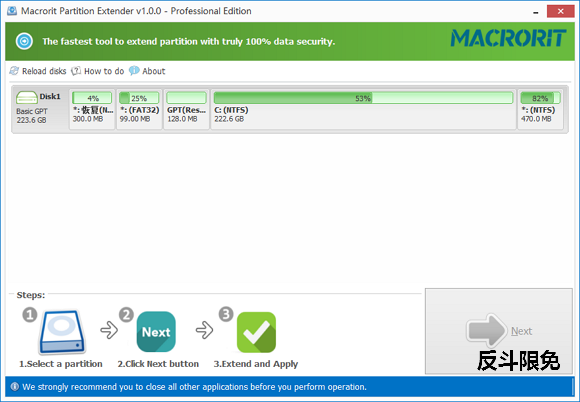Click the About speech bubble icon
Screen dimensions: 580x402
tap(134, 71)
